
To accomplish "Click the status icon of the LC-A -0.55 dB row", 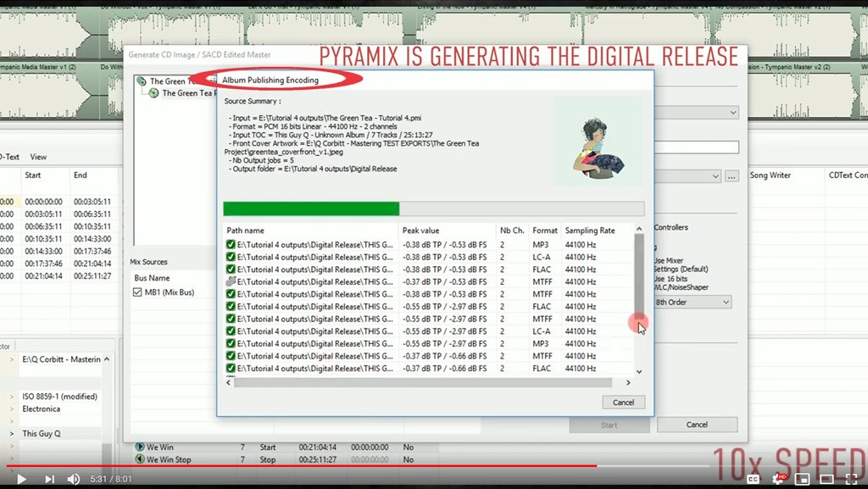I will tap(231, 331).
